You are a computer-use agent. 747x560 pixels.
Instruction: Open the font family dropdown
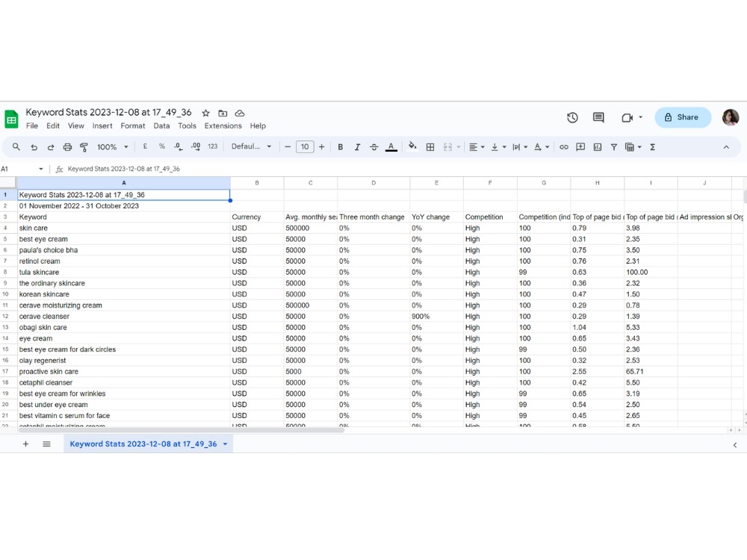pyautogui.click(x=251, y=146)
